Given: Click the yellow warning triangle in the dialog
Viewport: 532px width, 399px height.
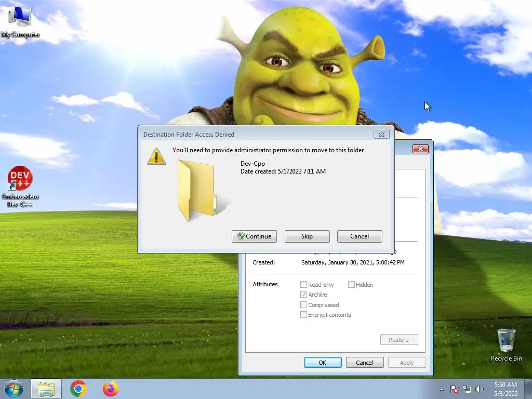Looking at the screenshot, I should coord(156,157).
